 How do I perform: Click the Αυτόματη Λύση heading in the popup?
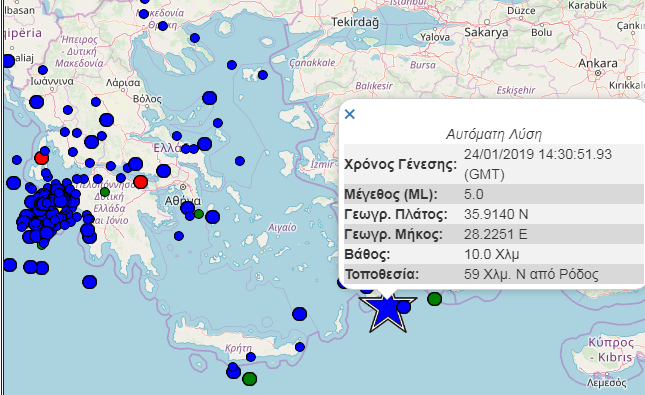pos(494,134)
